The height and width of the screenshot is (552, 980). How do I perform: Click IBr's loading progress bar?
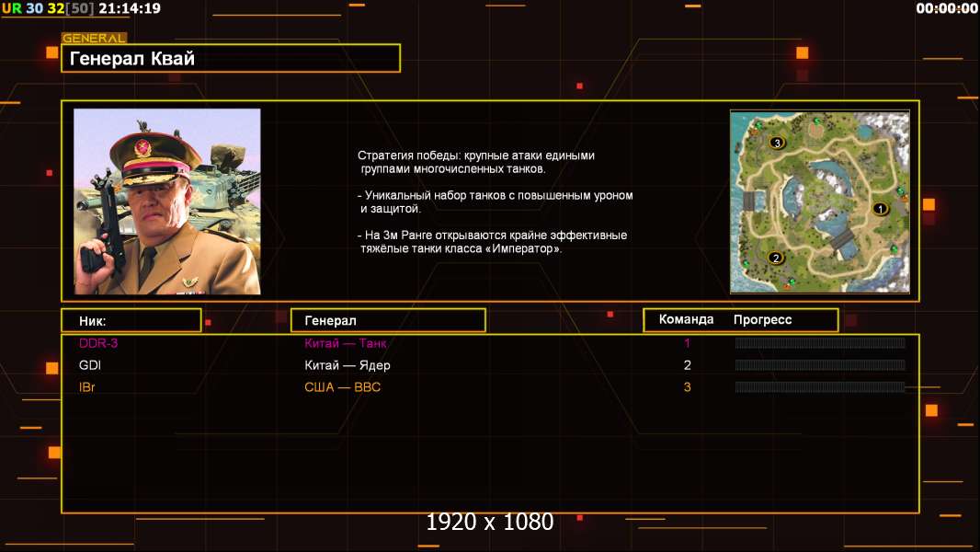coord(819,387)
